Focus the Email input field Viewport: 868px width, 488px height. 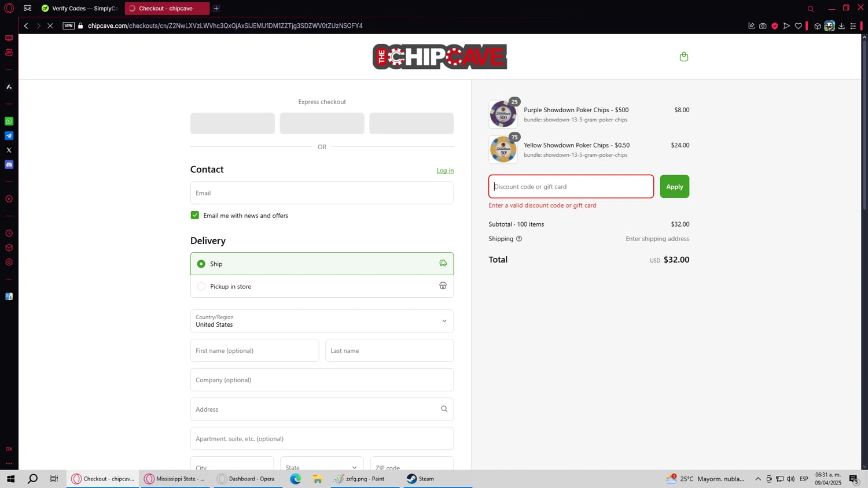pyautogui.click(x=322, y=193)
